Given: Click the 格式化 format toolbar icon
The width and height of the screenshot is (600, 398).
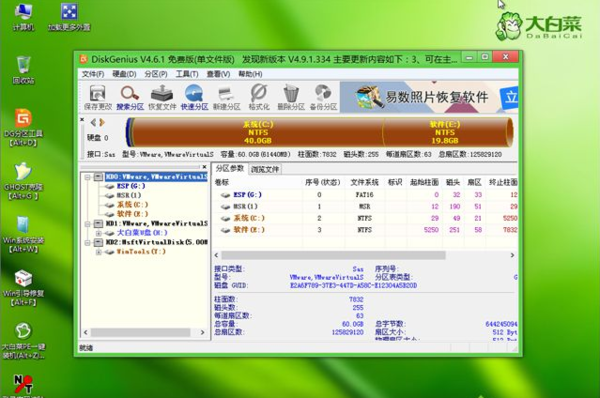Looking at the screenshot, I should pyautogui.click(x=259, y=98).
